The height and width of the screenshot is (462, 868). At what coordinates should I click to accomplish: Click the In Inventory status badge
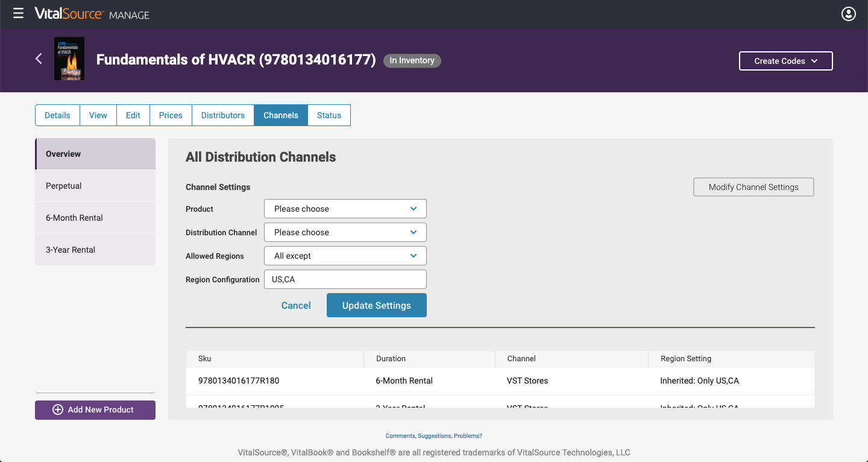pyautogui.click(x=412, y=60)
